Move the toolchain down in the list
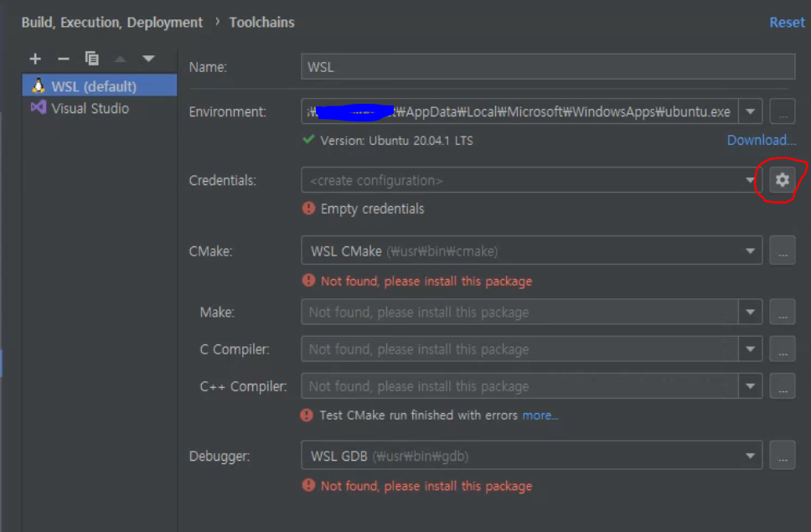This screenshot has width=811, height=532. pyautogui.click(x=148, y=59)
